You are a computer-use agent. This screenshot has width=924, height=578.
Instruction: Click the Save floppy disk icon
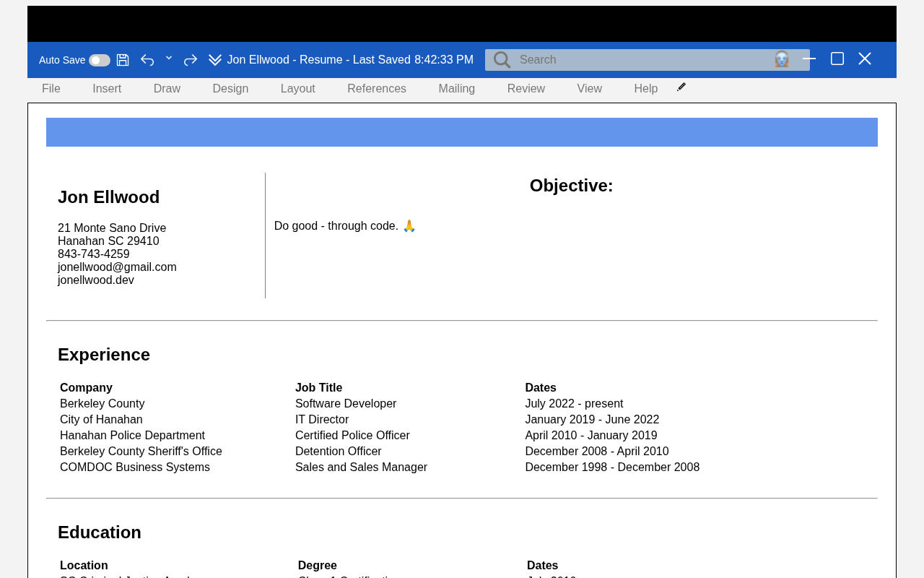123,60
